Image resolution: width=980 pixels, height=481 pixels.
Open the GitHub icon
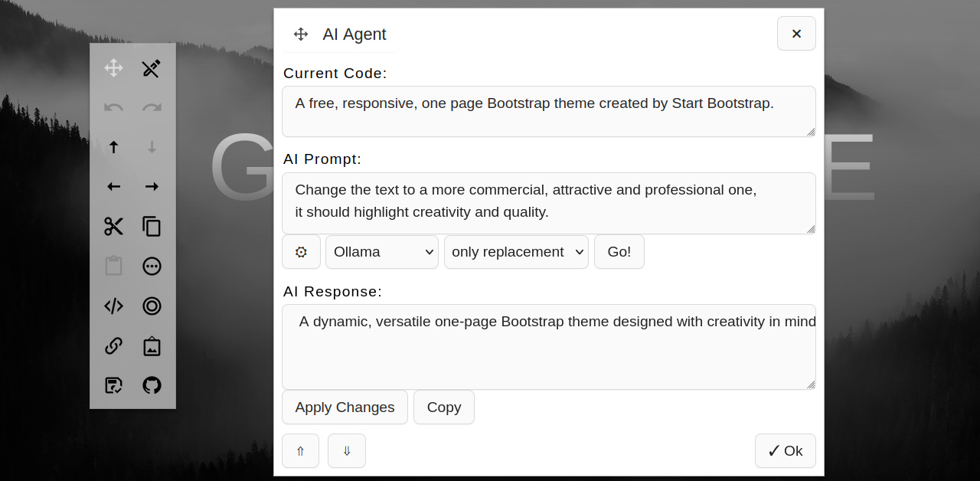pyautogui.click(x=152, y=385)
